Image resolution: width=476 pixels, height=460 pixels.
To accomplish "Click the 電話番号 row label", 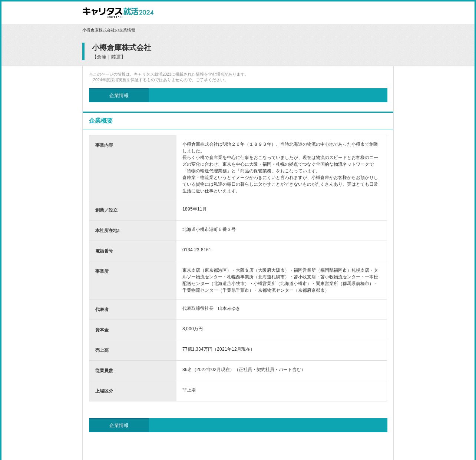I will coord(104,251).
